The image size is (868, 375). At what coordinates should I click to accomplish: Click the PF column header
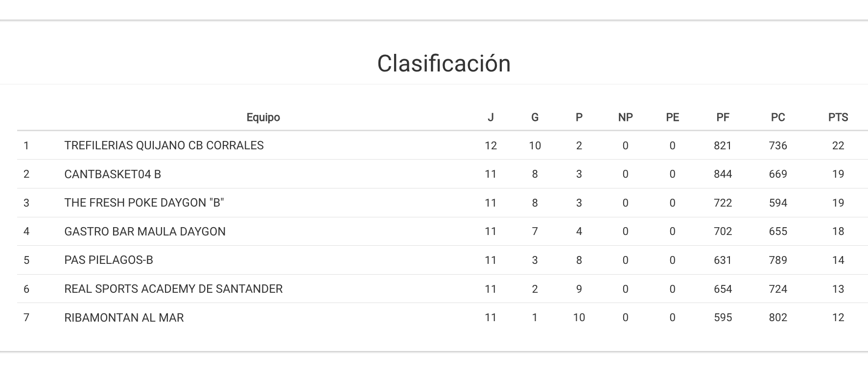(x=723, y=117)
